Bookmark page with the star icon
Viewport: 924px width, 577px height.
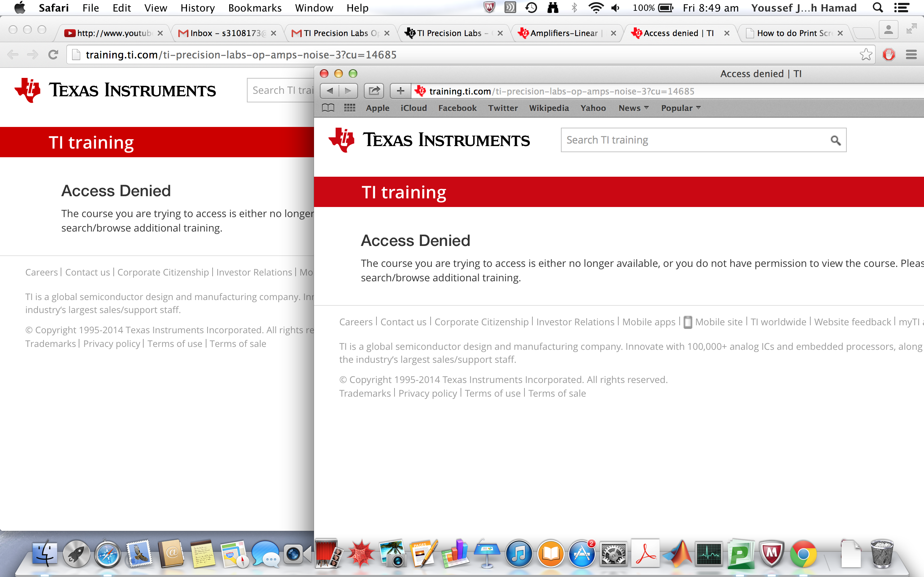(x=866, y=55)
